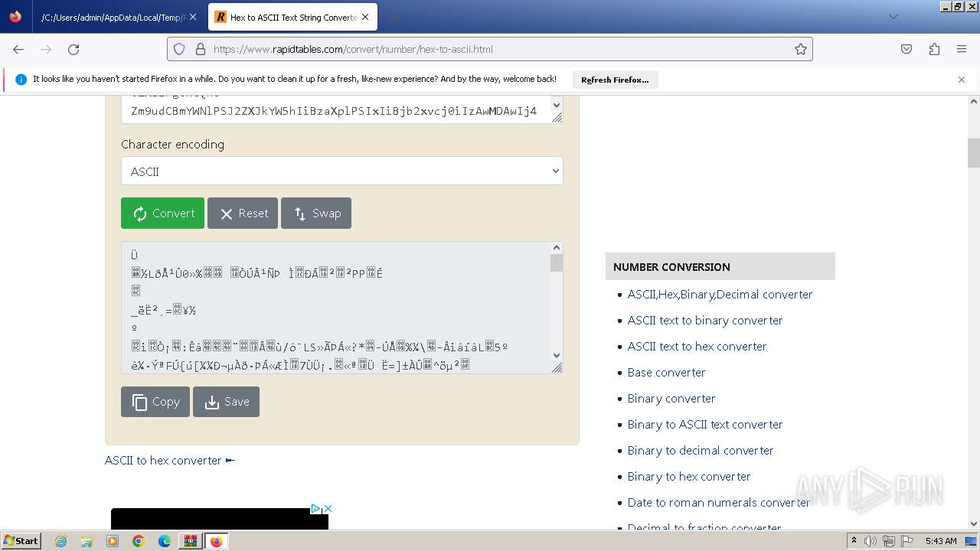Open the Firefox application menu
The height and width of the screenshot is (551, 980).
point(962,49)
